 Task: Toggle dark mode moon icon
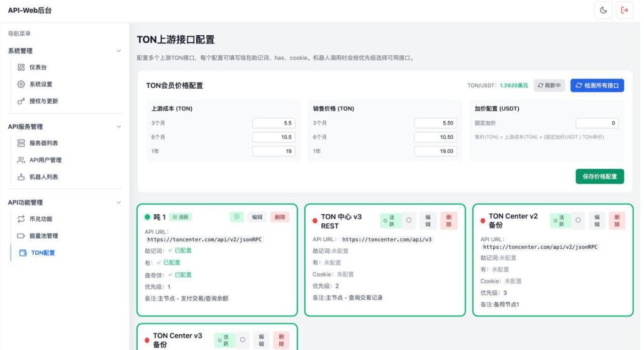603,10
